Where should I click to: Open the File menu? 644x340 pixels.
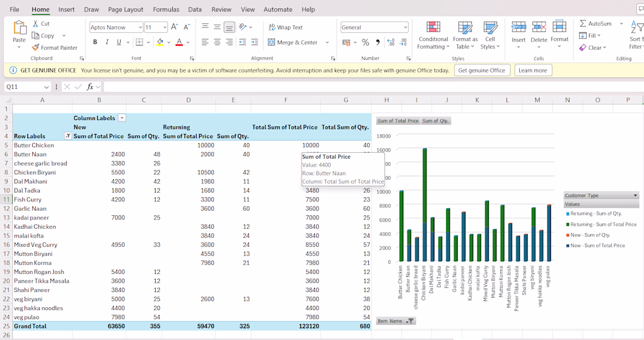tap(15, 9)
